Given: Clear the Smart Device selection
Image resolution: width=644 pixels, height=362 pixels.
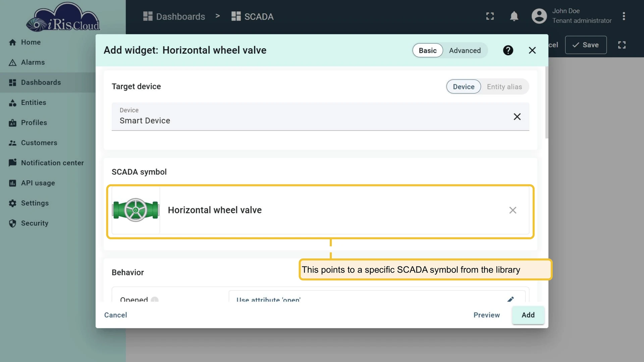Looking at the screenshot, I should 517,117.
